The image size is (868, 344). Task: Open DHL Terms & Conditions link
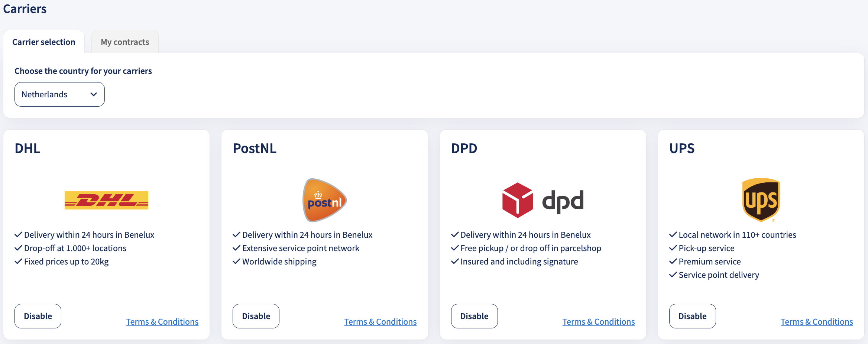[162, 322]
